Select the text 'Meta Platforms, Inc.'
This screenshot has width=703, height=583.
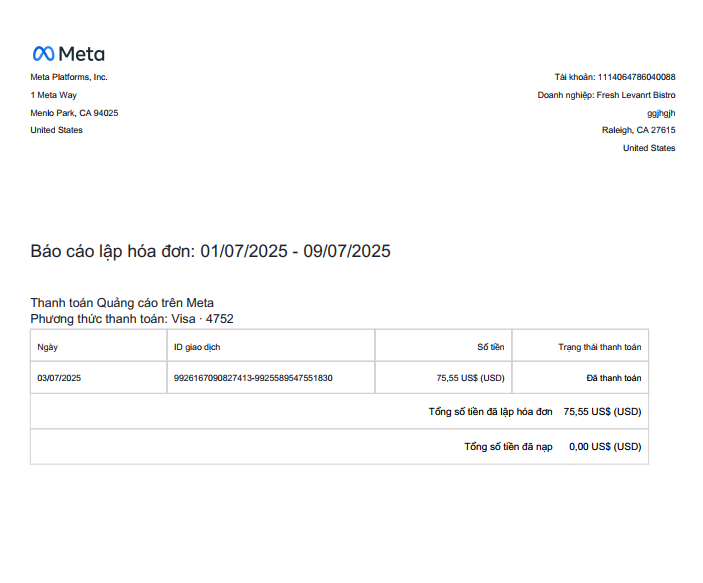pyautogui.click(x=69, y=77)
